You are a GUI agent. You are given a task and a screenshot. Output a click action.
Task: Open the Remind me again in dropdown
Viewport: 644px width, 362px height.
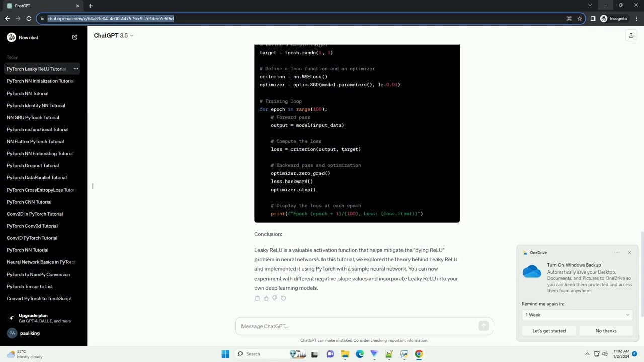pos(578,315)
